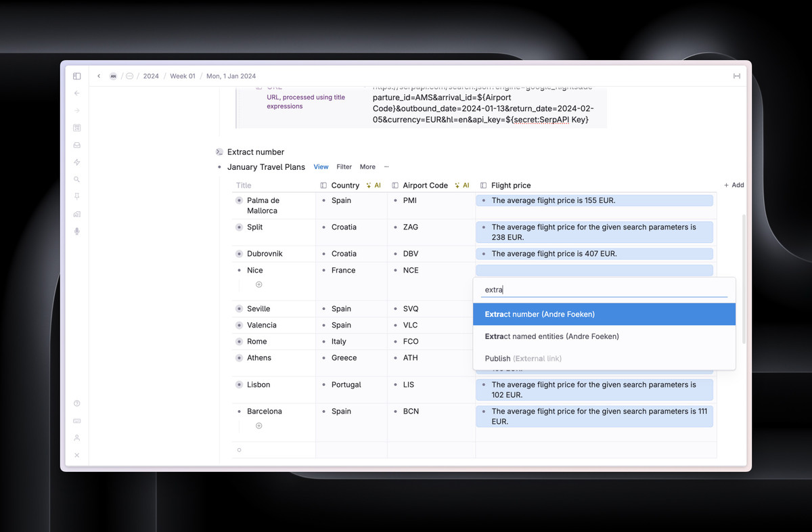Expand the Palma de Mallorca row bullet
The width and height of the screenshot is (812, 532).
pyautogui.click(x=239, y=200)
